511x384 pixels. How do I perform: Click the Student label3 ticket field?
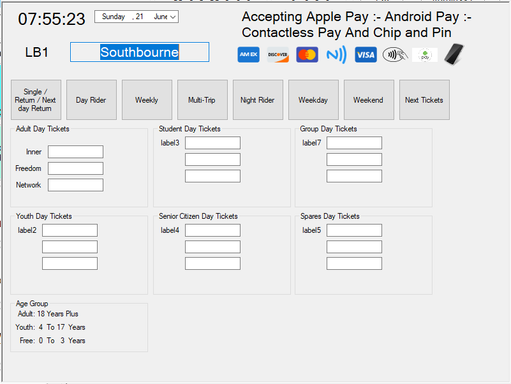click(213, 143)
